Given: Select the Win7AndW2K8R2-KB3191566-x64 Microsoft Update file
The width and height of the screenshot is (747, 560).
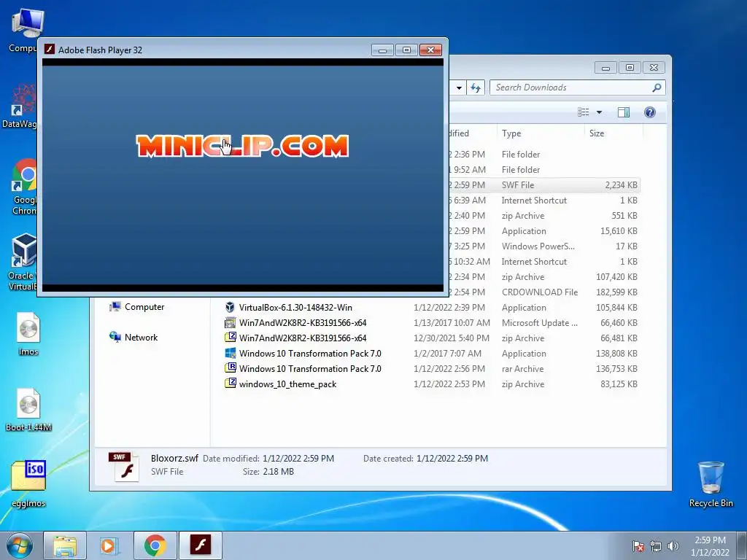Looking at the screenshot, I should [431, 323].
